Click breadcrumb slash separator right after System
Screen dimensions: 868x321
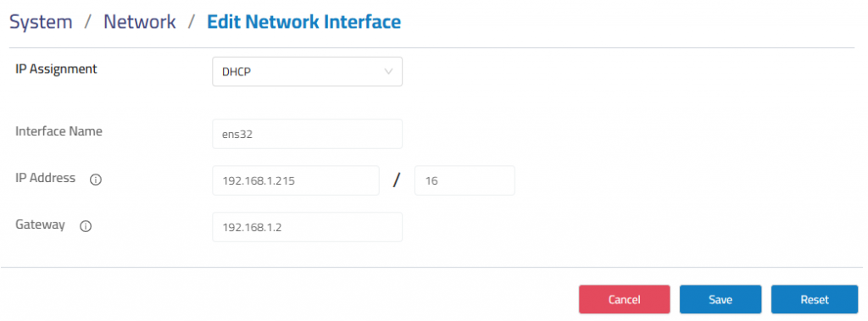(88, 22)
